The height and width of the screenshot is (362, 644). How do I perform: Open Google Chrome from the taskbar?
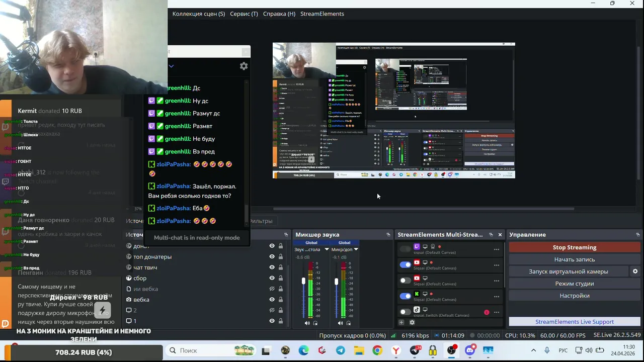click(377, 350)
